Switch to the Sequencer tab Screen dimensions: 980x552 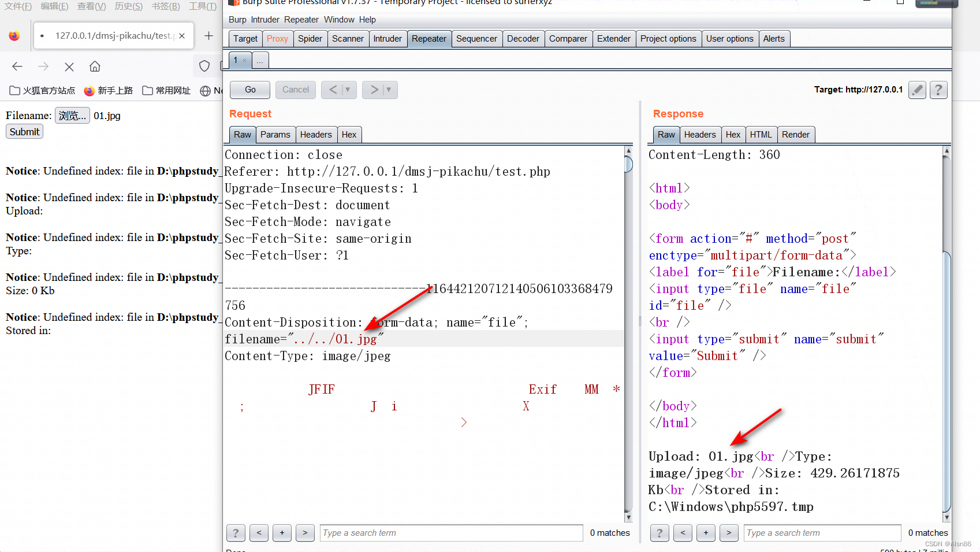(476, 39)
